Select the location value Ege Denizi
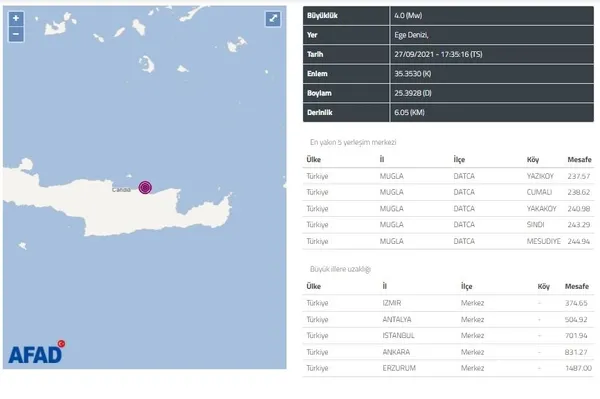 (411, 35)
